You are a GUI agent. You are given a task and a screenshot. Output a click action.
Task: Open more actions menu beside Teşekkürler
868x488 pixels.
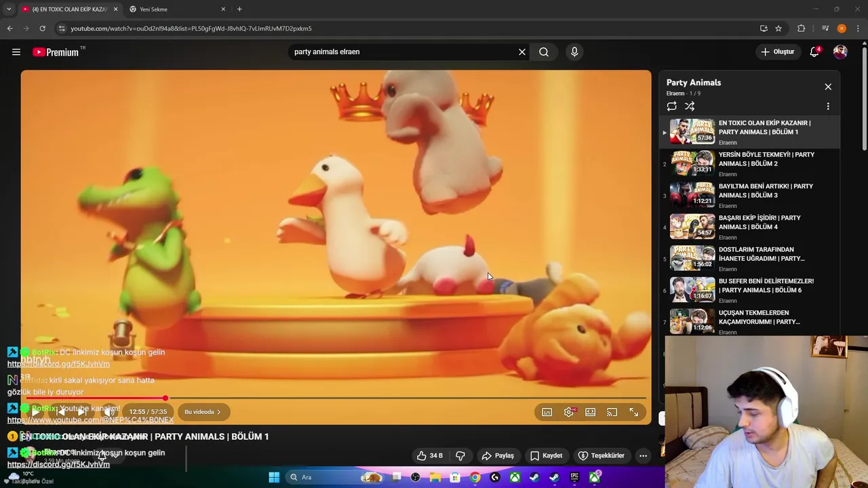643,455
